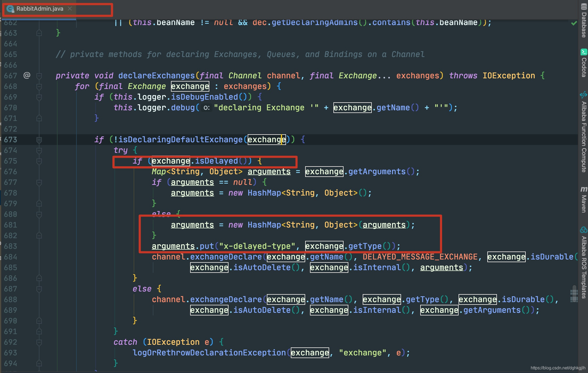Click DELAYED_MESSAGE_EXCHANGE constant
The height and width of the screenshot is (373, 588).
click(x=420, y=257)
